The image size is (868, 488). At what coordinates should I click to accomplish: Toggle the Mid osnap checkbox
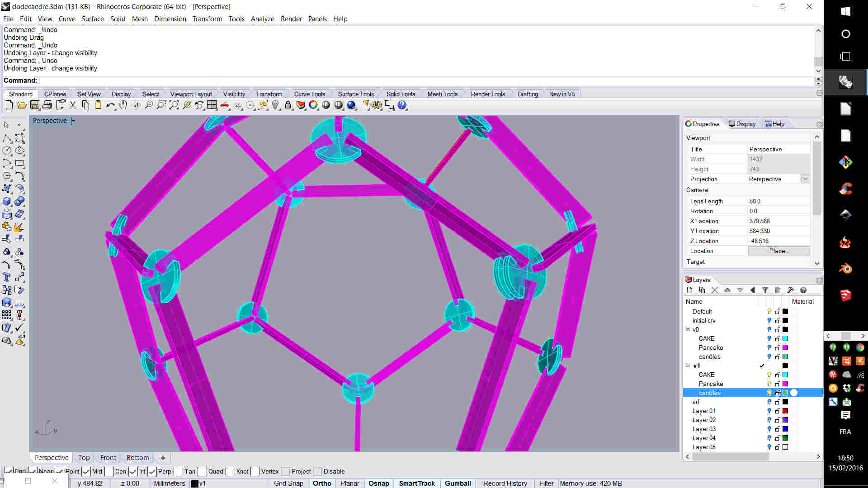tap(86, 471)
